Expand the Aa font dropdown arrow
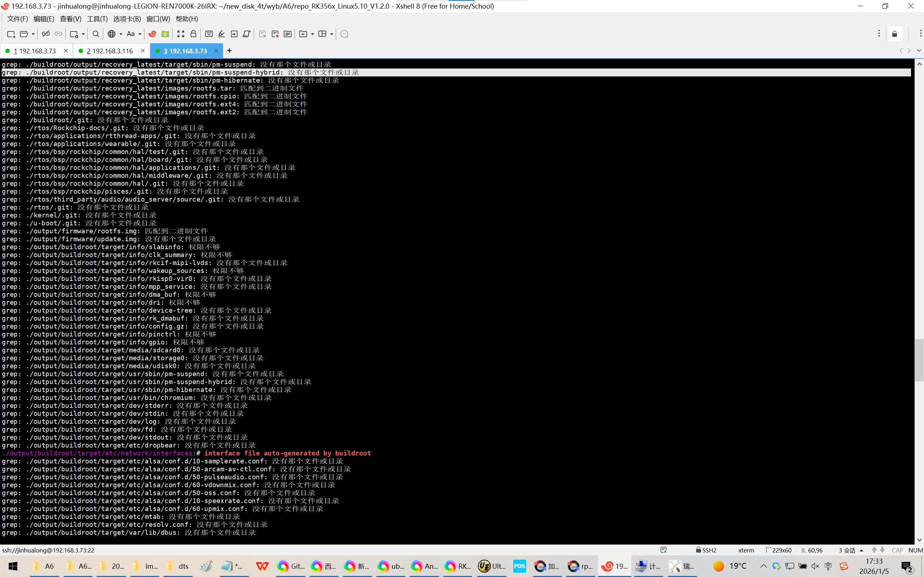 coord(140,34)
